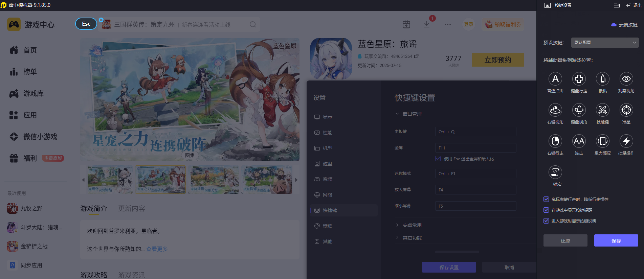Select the 准星 crosshair icon

[626, 110]
